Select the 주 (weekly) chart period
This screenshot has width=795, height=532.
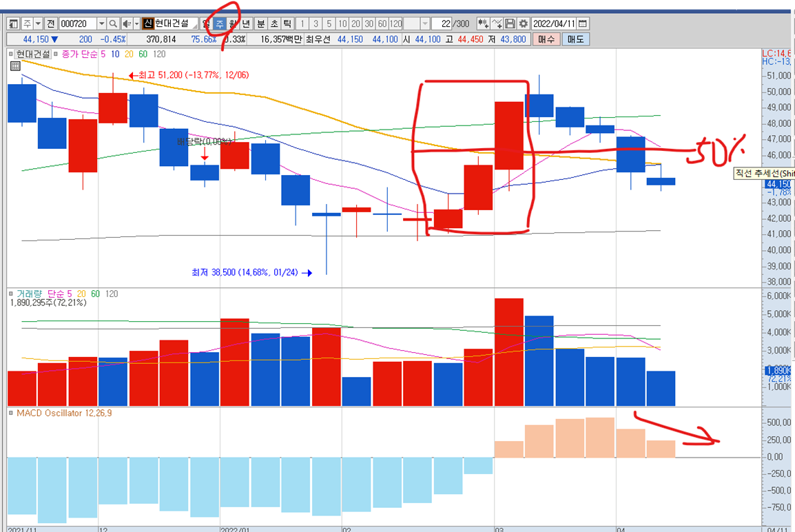[220, 24]
